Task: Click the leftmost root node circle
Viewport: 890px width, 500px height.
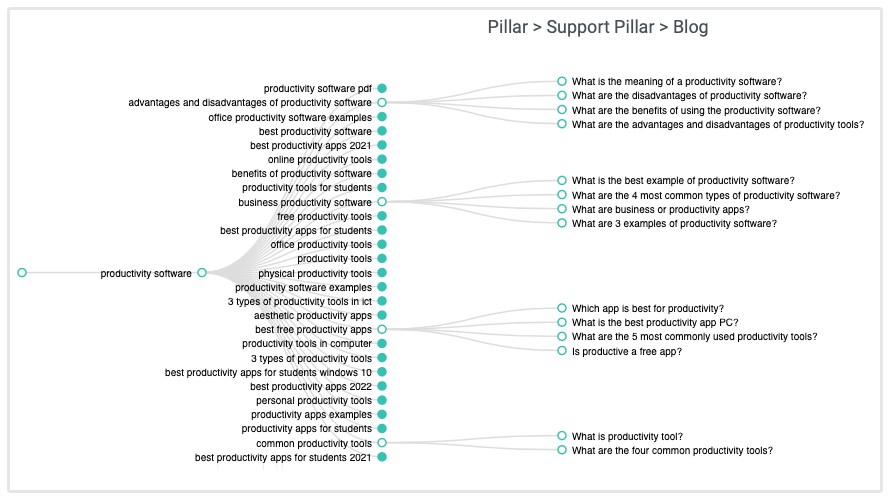Action: tap(22, 272)
